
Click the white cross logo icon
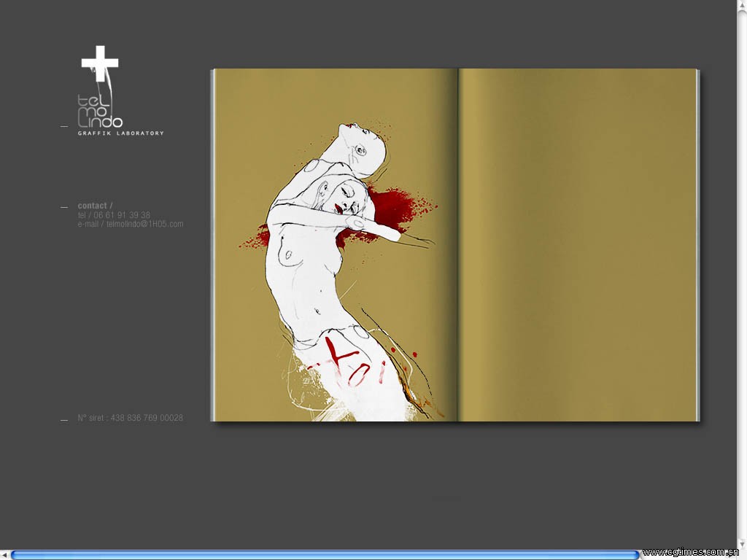[x=99, y=63]
